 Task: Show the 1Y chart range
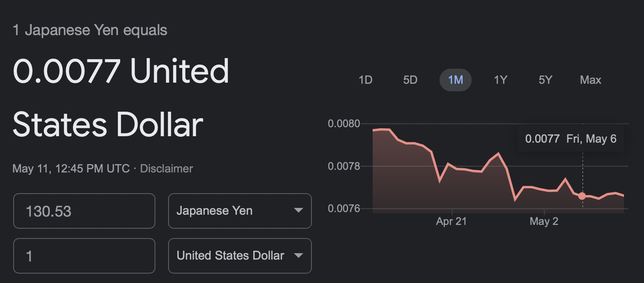[500, 80]
